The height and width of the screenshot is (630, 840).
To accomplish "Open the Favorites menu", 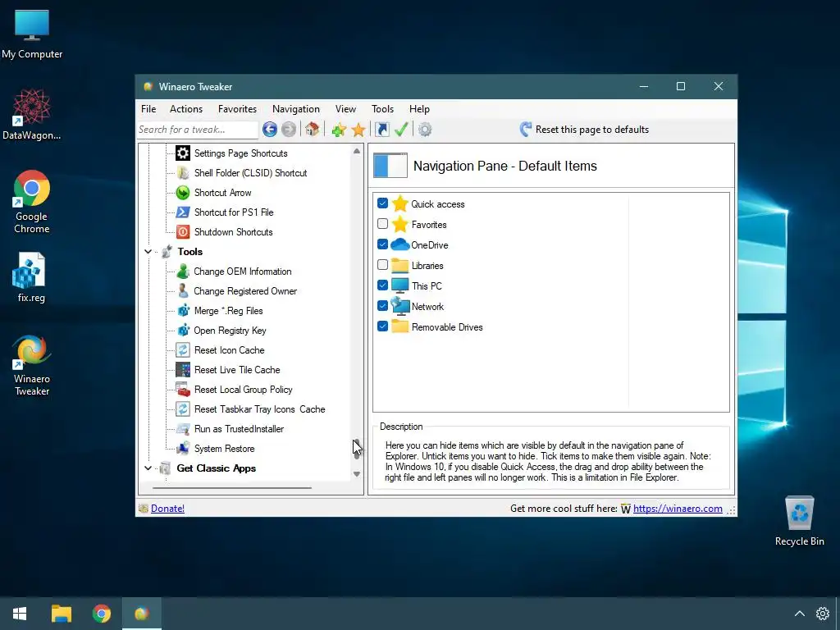I will 237,109.
